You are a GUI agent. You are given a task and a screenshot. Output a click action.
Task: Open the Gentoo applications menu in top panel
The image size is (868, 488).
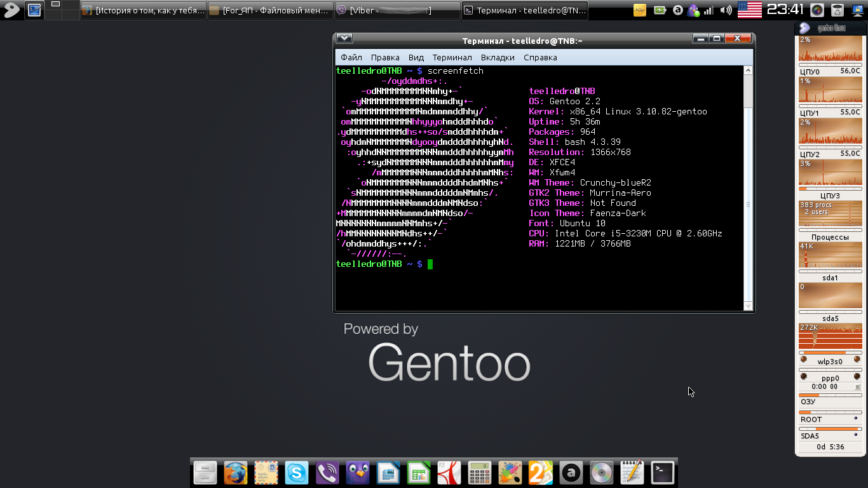(x=11, y=10)
